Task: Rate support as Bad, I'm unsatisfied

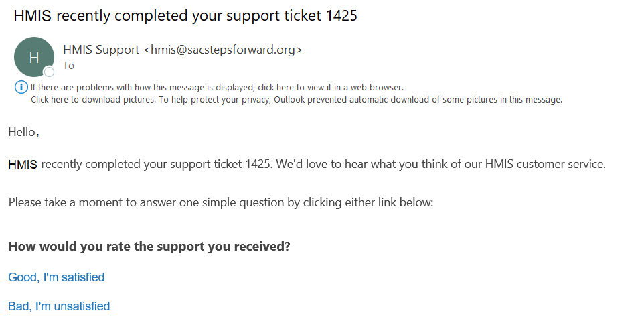Action: [59, 306]
